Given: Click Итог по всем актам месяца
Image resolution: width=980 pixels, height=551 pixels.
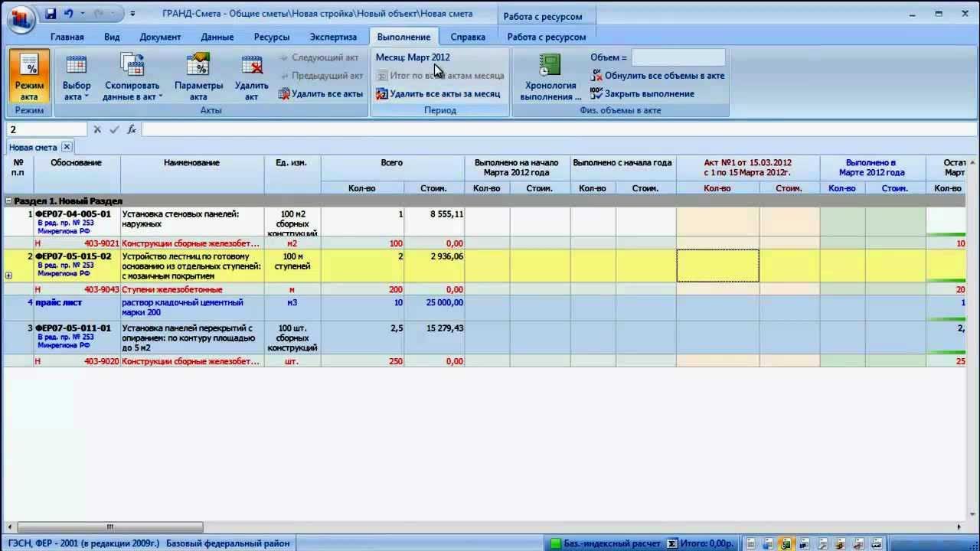Looking at the screenshot, I should pos(440,76).
